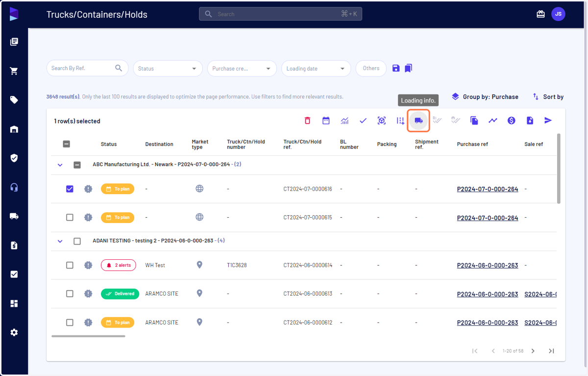Click the copy duplicate documents icon

point(474,121)
